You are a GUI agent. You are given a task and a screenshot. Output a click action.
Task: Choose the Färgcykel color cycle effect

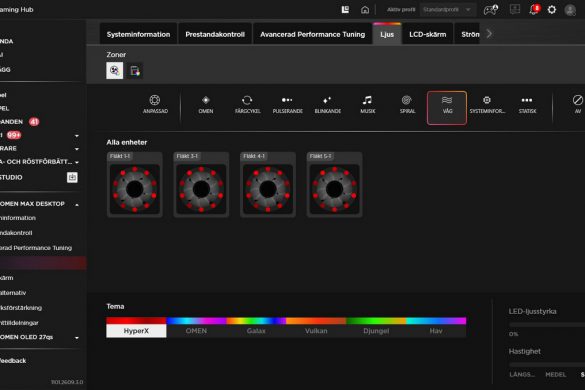point(247,104)
